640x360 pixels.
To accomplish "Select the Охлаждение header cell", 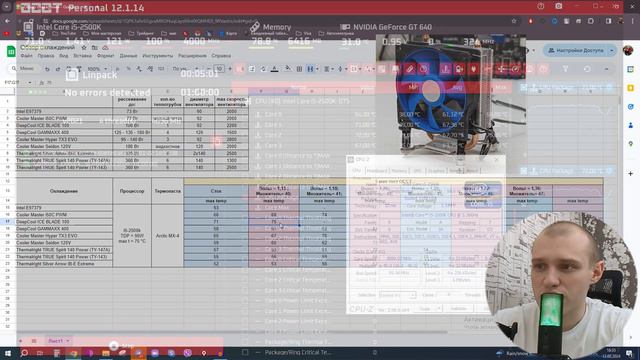I will [x=64, y=191].
